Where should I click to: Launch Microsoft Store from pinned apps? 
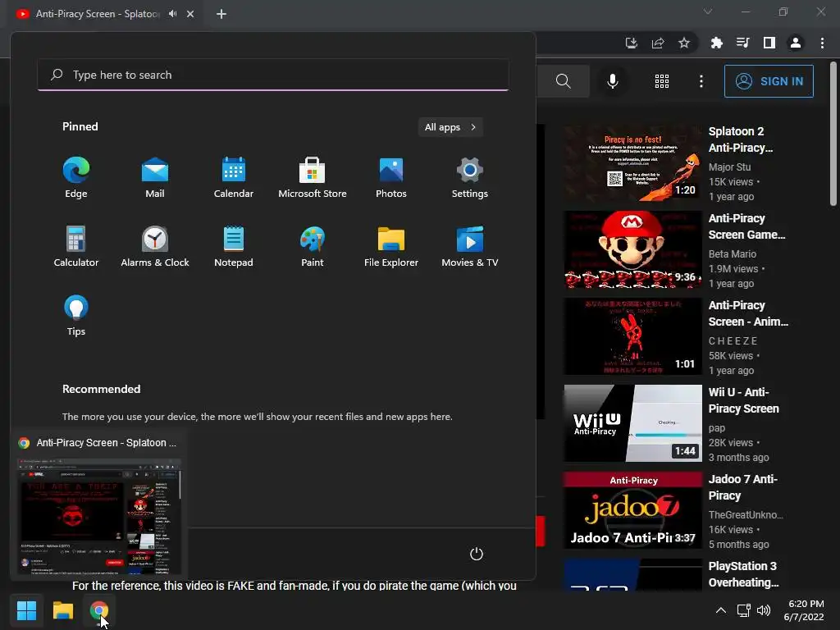[x=313, y=177]
